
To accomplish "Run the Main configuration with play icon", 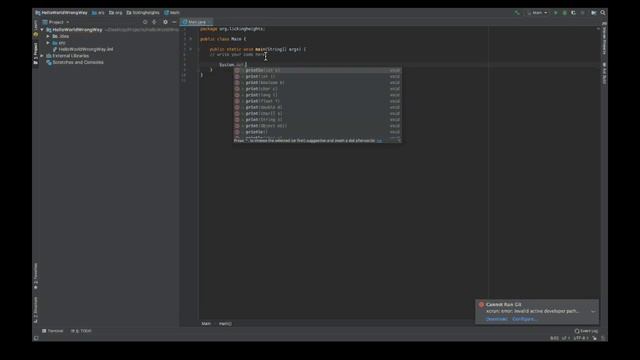I will pyautogui.click(x=556, y=13).
